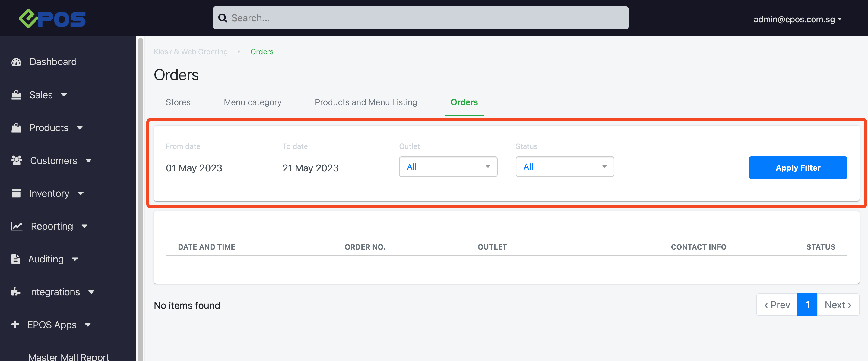Open Master Mall Report sidebar item
Screen dimensions: 868x361
coord(69,356)
